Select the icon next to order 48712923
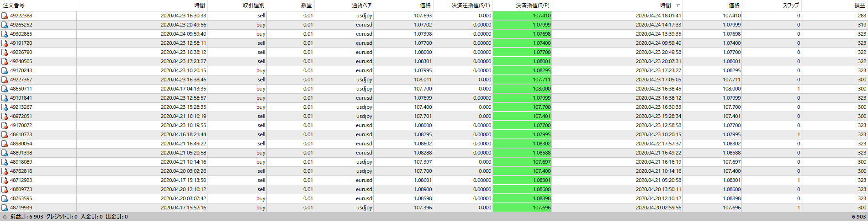 5,180
